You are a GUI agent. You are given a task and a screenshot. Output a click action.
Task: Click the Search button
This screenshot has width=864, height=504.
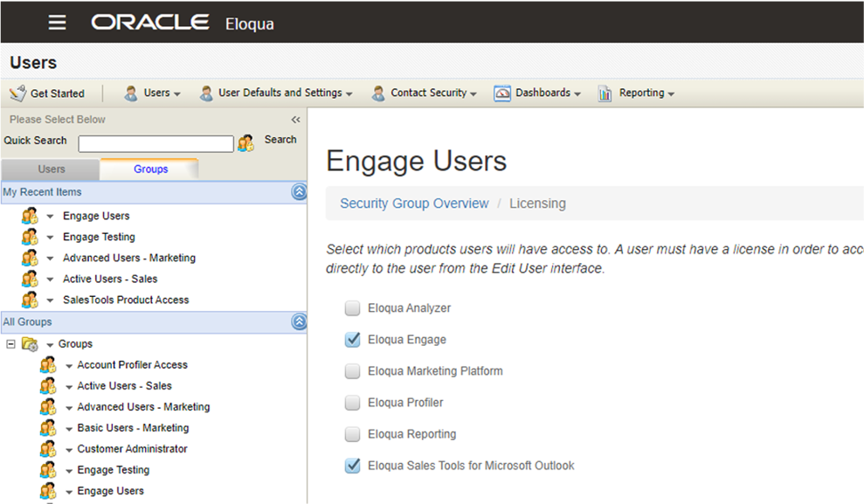pos(280,140)
